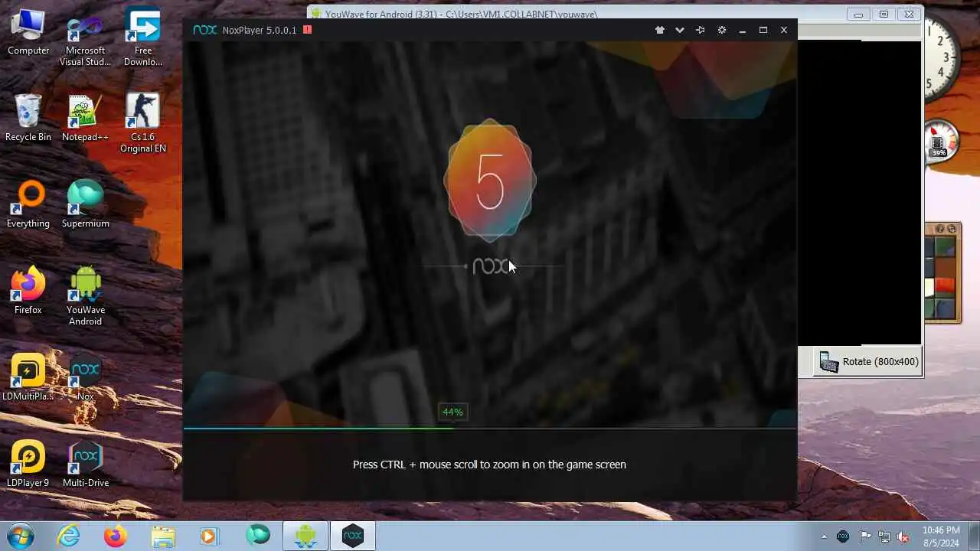
Task: Open the Windows Start menu
Action: point(21,535)
